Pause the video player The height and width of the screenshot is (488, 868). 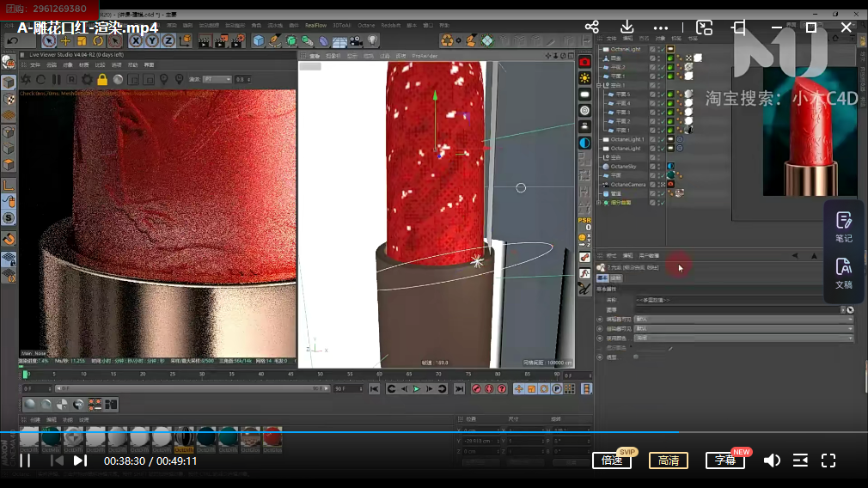click(x=26, y=461)
